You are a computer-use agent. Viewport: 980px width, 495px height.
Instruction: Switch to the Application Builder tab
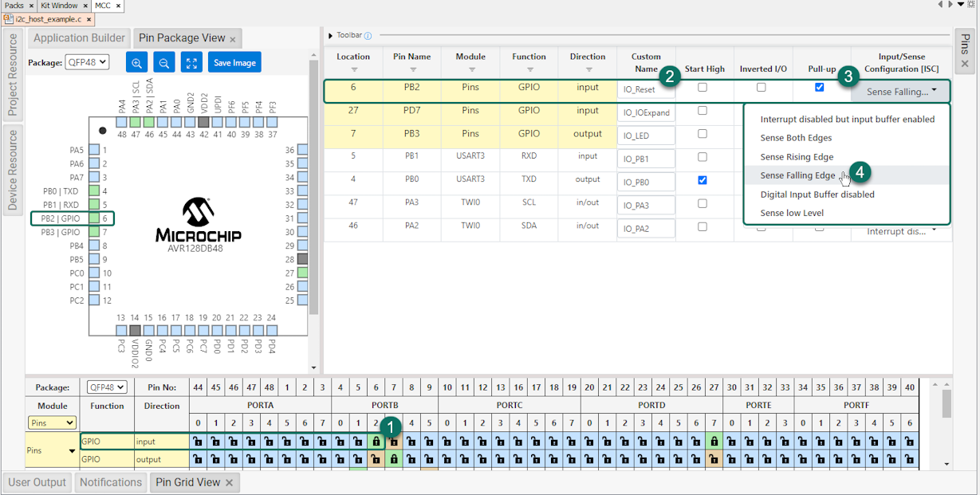tap(79, 38)
